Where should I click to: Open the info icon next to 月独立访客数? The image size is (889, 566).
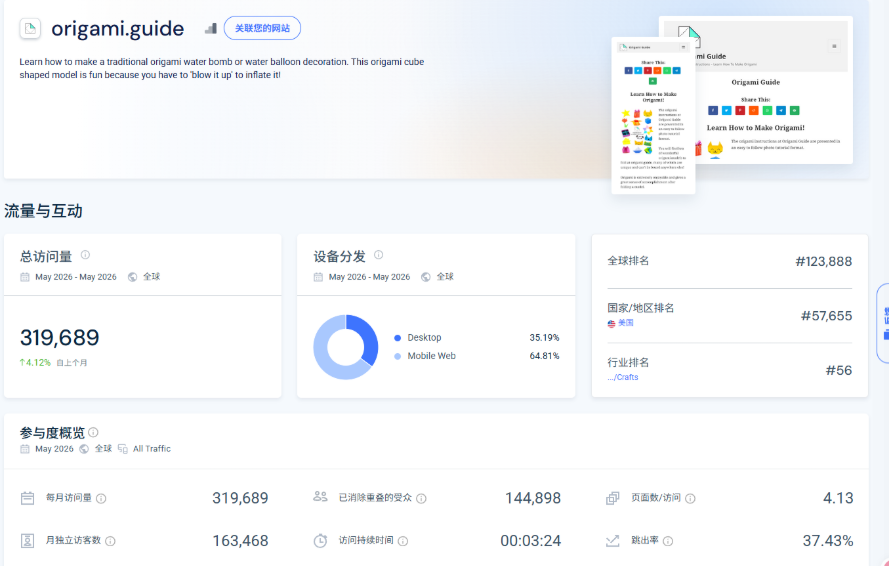tap(111, 541)
